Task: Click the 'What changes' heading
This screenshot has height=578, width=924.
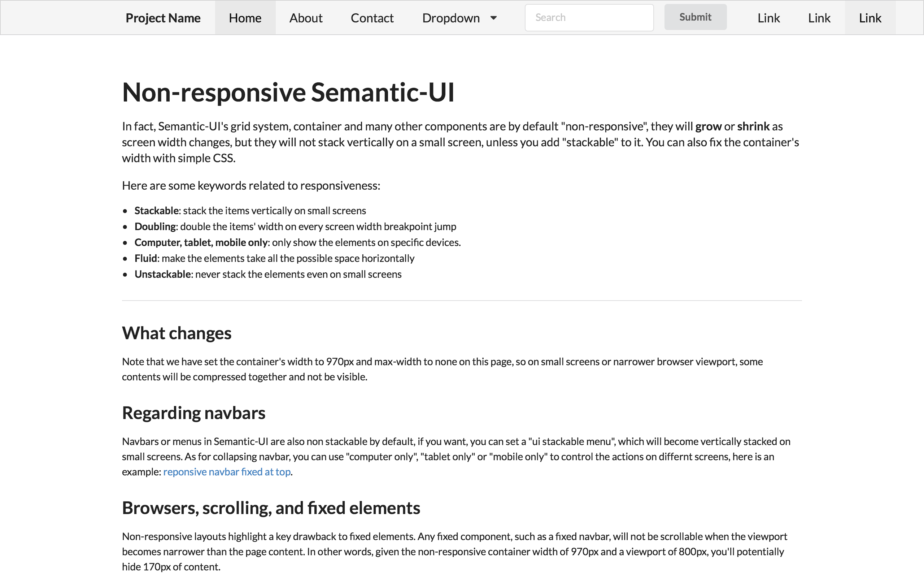Action: coord(177,333)
